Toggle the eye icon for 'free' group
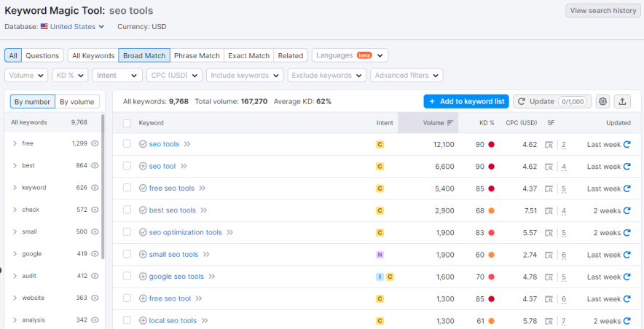644x329 pixels. [95, 143]
